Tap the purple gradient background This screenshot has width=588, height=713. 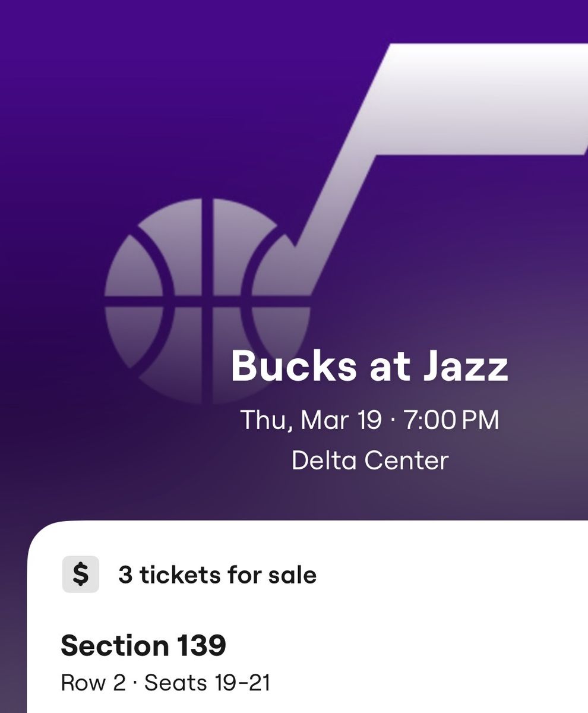pyautogui.click(x=59, y=89)
